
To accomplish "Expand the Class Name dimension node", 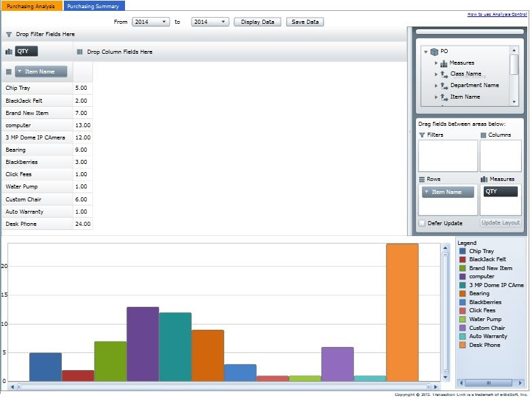I will [x=436, y=74].
